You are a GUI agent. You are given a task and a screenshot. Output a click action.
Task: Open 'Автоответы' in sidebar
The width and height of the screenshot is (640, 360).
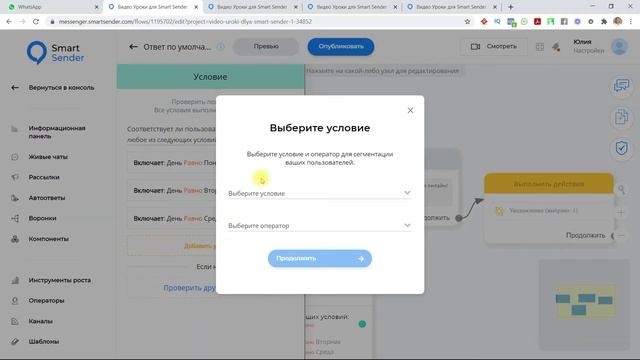point(47,198)
